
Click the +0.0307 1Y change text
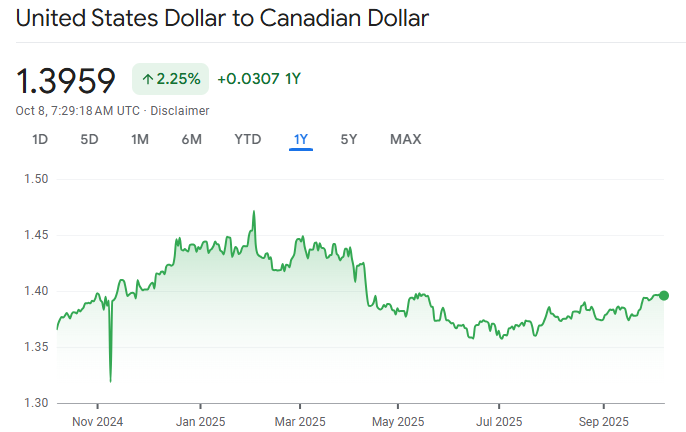point(259,79)
